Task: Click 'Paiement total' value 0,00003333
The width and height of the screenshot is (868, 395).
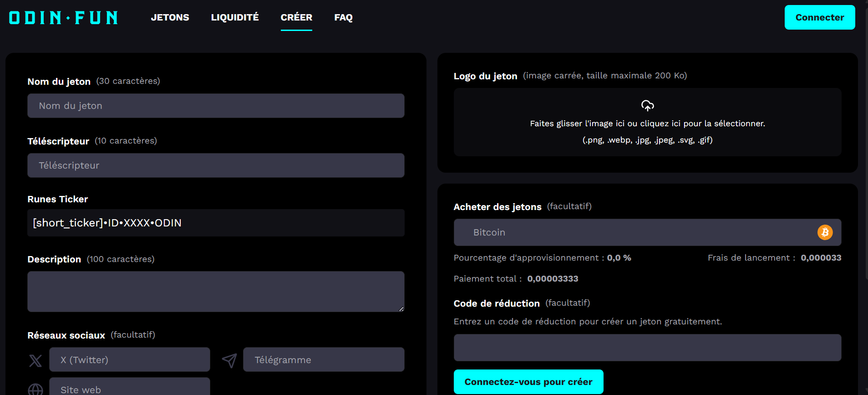Action: pos(553,279)
